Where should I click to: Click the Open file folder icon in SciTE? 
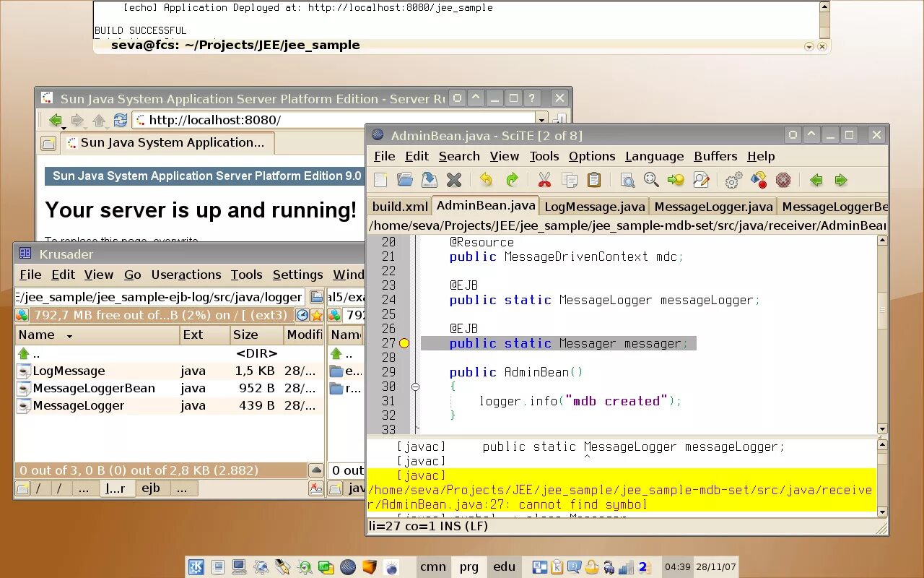[405, 180]
